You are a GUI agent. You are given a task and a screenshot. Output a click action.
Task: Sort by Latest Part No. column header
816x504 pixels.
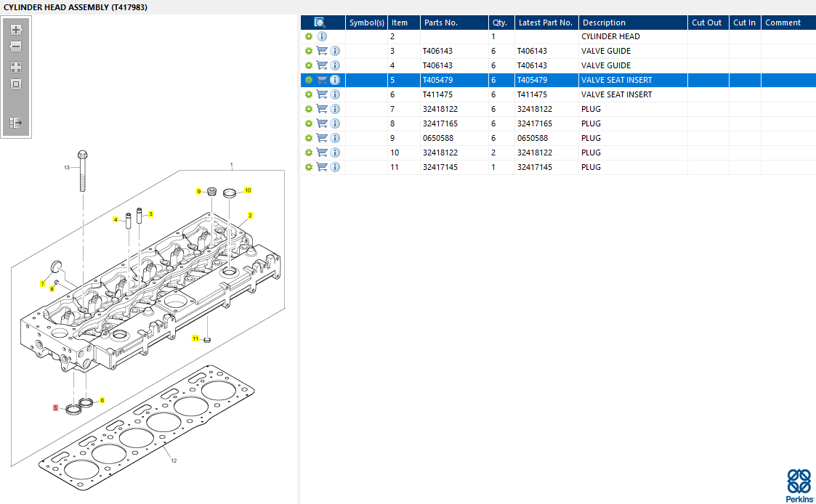click(546, 23)
